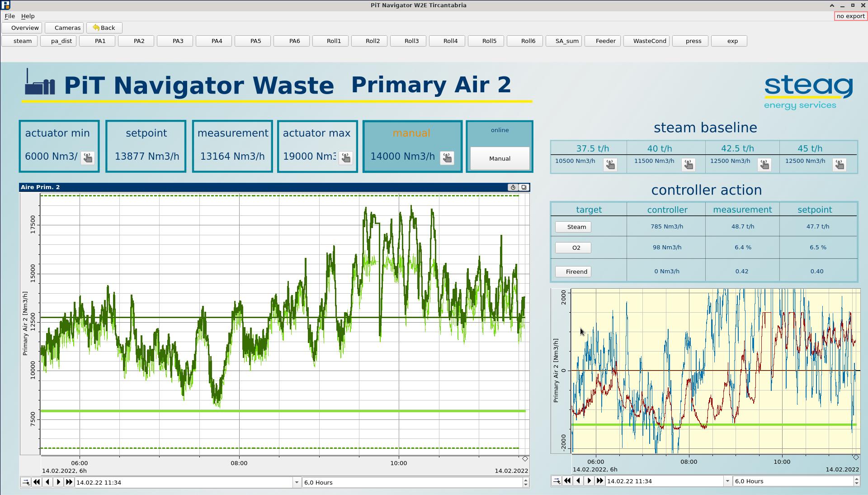
Task: Click the detach window icon on Aire Prim. 2
Action: click(524, 187)
